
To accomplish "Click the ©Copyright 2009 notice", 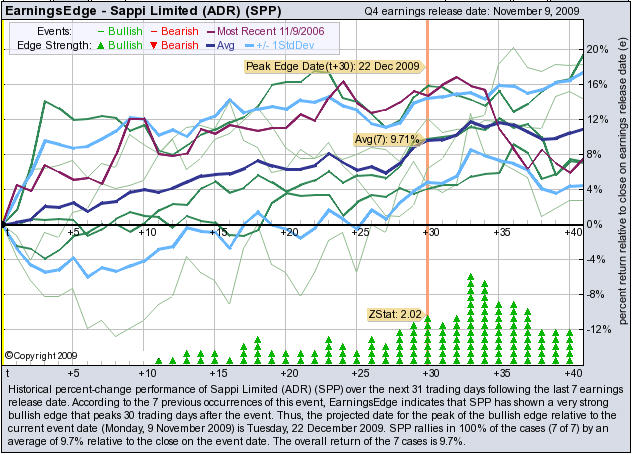I will pyautogui.click(x=40, y=354).
